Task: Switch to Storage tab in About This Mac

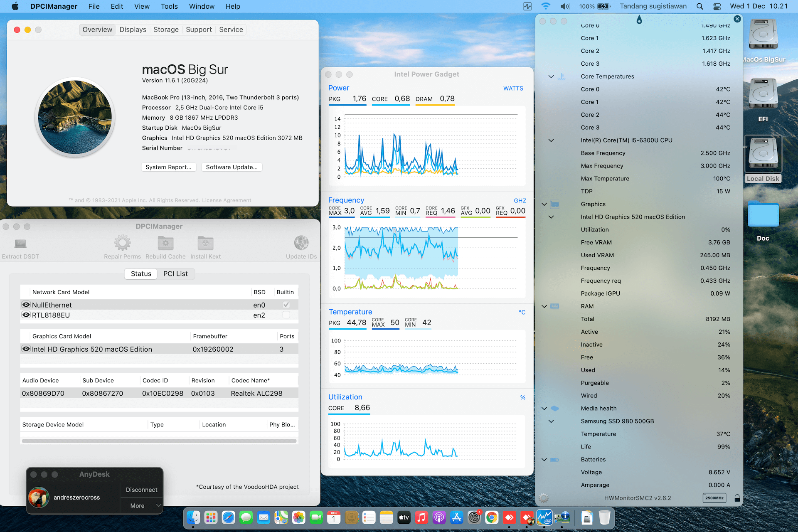Action: click(166, 30)
